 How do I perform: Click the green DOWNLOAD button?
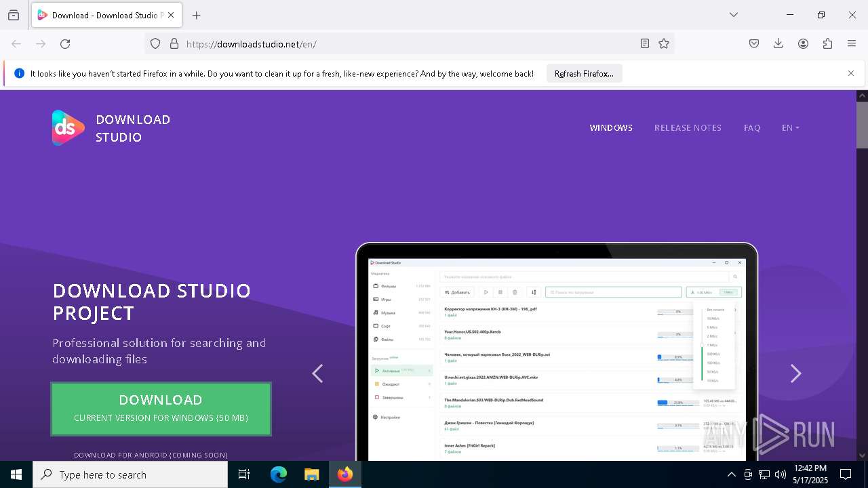click(x=161, y=409)
